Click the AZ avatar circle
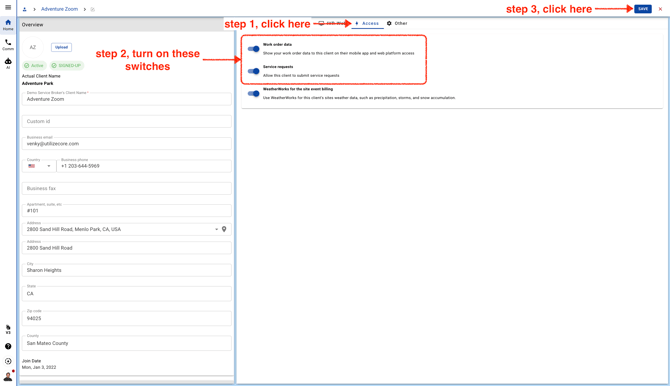This screenshot has height=386, width=670. coord(33,47)
